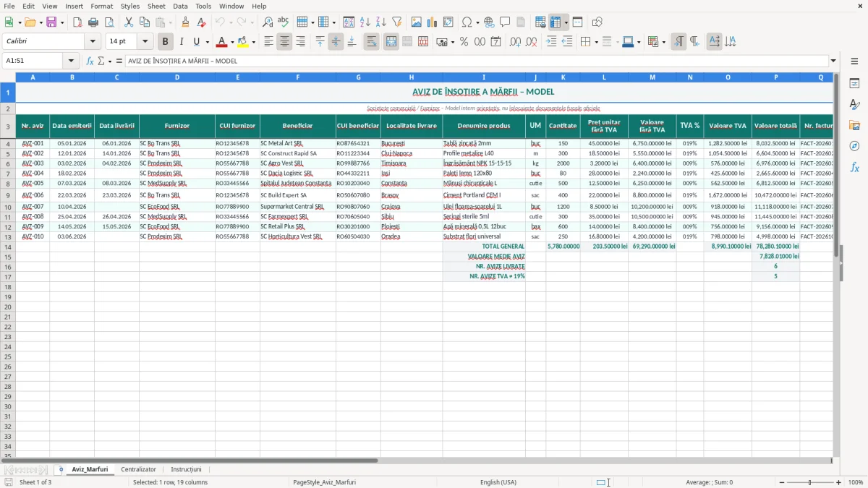Format the cells as percent
868x488 pixels.
pyautogui.click(x=464, y=42)
